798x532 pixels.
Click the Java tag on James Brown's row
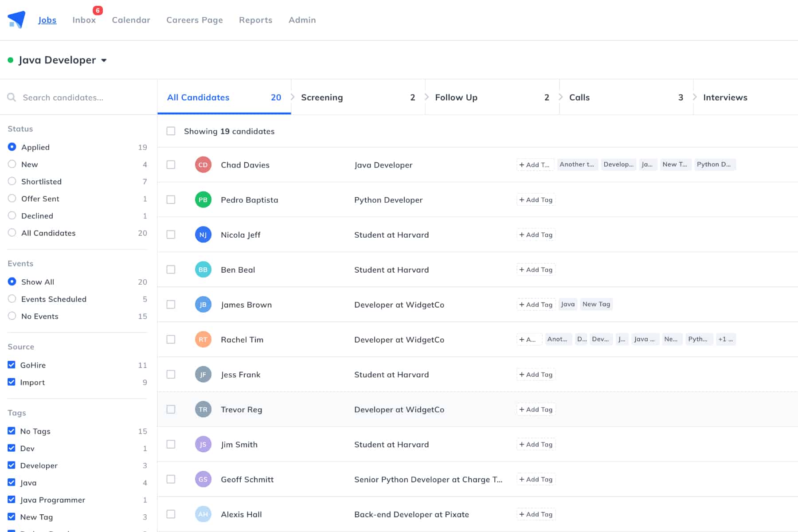tap(567, 304)
